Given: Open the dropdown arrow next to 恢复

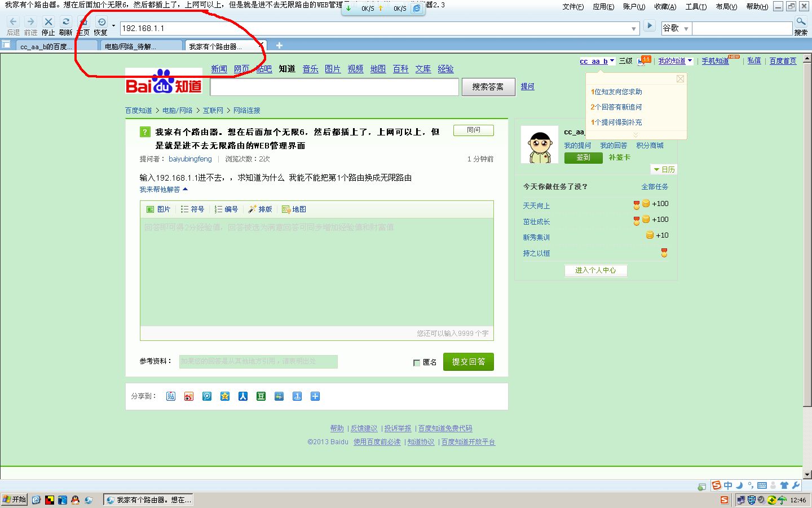Looking at the screenshot, I should 113,25.
